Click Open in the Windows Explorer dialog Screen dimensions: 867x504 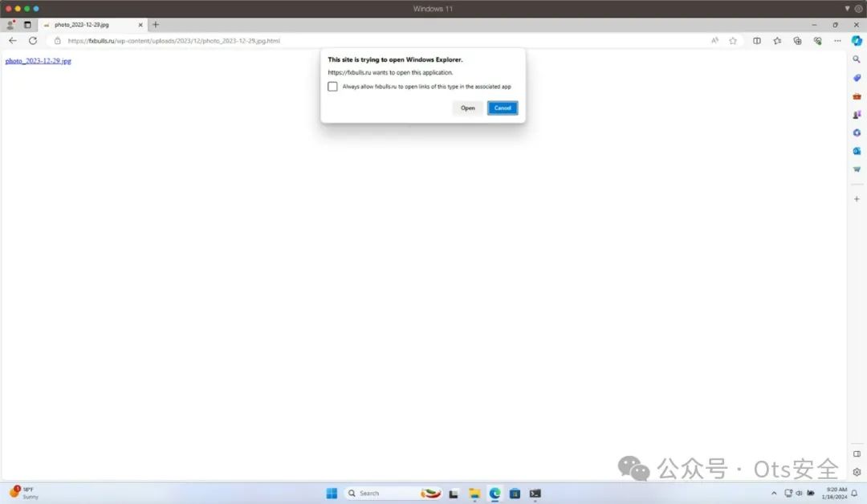tap(468, 108)
